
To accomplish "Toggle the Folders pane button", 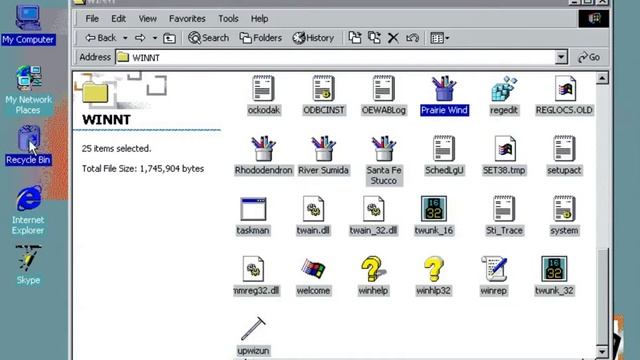I will [261, 38].
